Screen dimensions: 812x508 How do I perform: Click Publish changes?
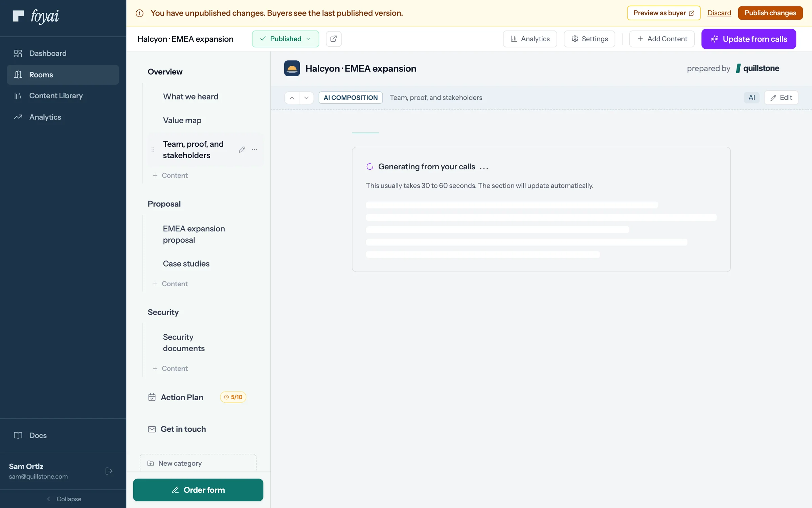pos(770,13)
